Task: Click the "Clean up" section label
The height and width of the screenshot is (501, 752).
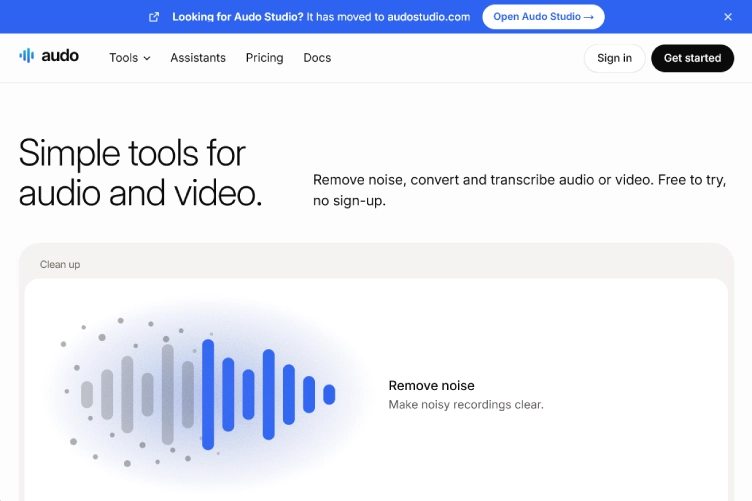Action: (60, 265)
